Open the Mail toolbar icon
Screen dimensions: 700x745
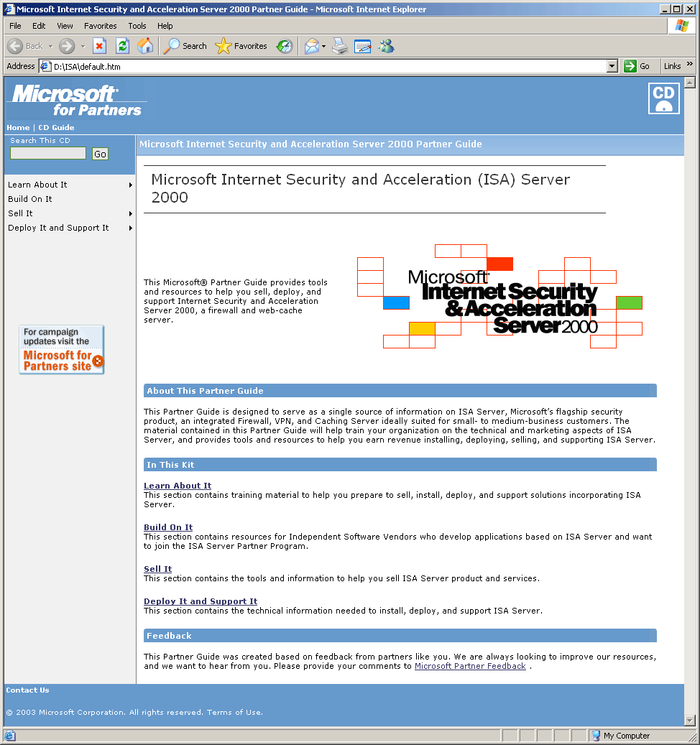(x=312, y=46)
